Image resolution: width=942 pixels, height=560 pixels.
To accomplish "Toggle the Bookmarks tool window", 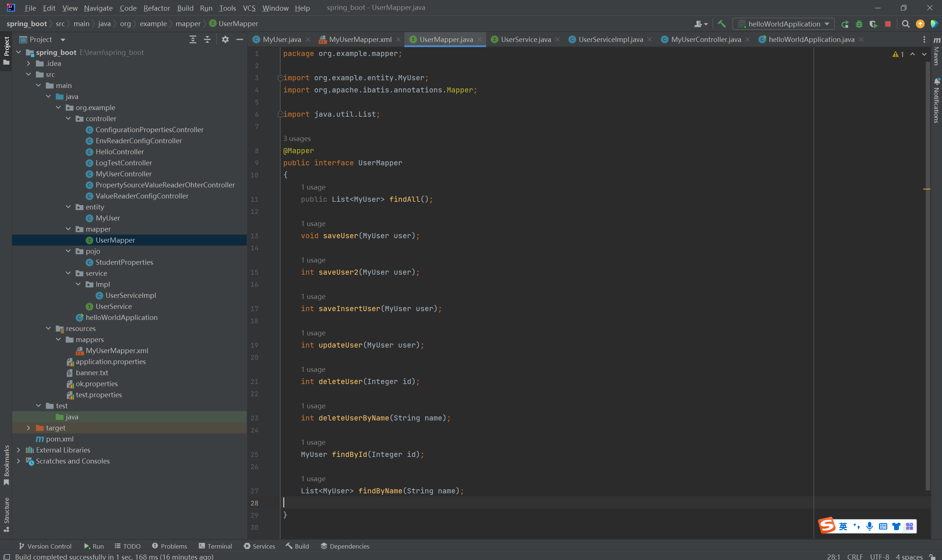I will click(6, 464).
